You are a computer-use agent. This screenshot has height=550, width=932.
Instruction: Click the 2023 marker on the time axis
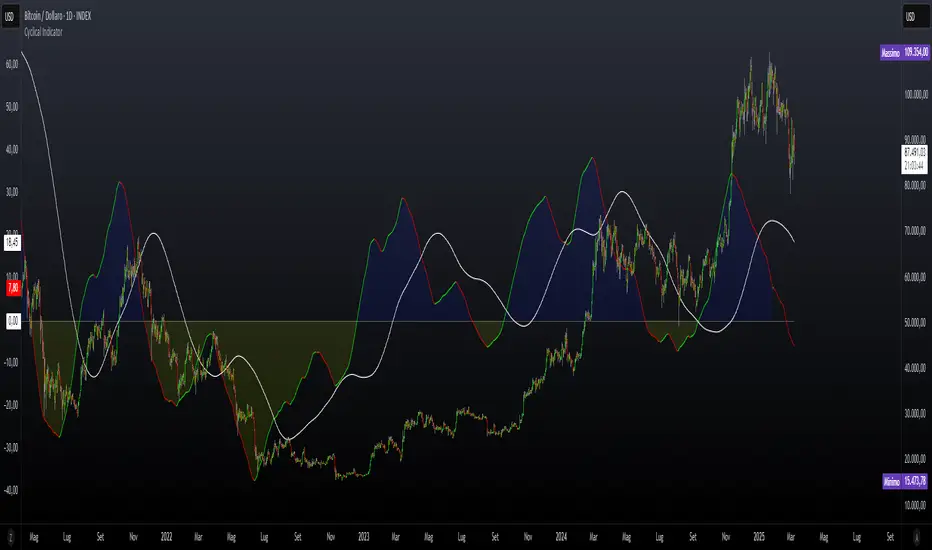click(x=364, y=536)
